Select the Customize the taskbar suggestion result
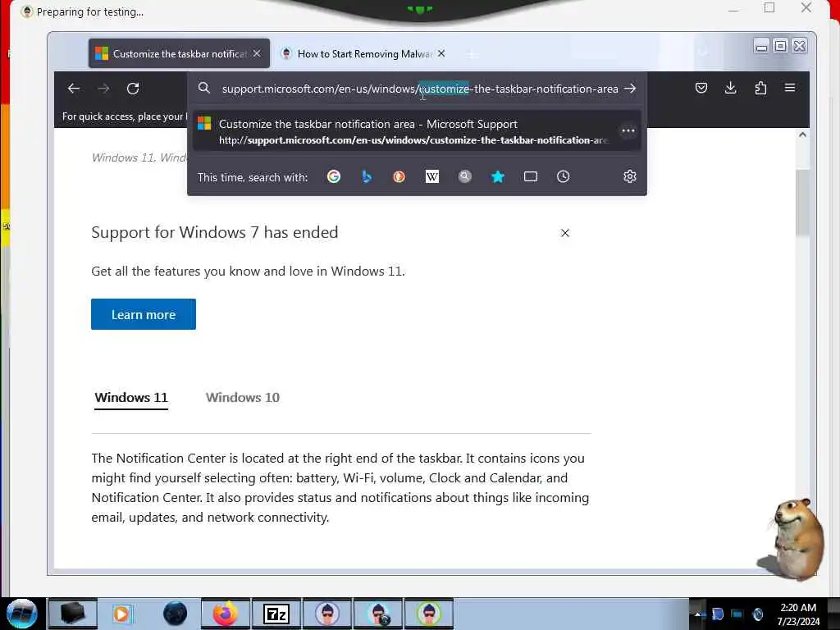 coord(417,131)
